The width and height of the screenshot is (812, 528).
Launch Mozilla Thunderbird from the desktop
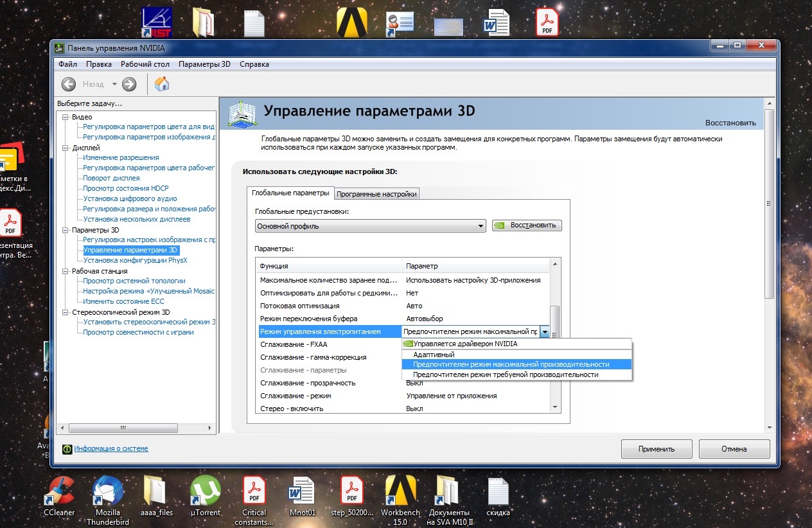click(x=108, y=500)
